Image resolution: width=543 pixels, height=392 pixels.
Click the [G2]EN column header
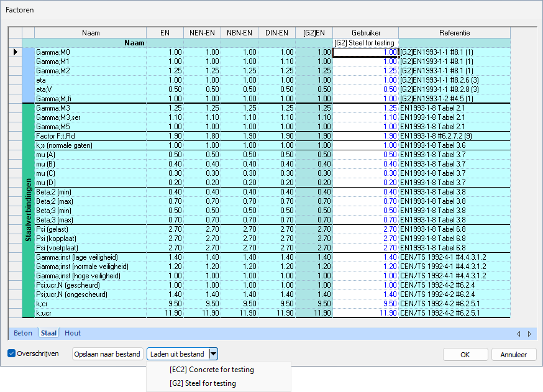(x=314, y=33)
